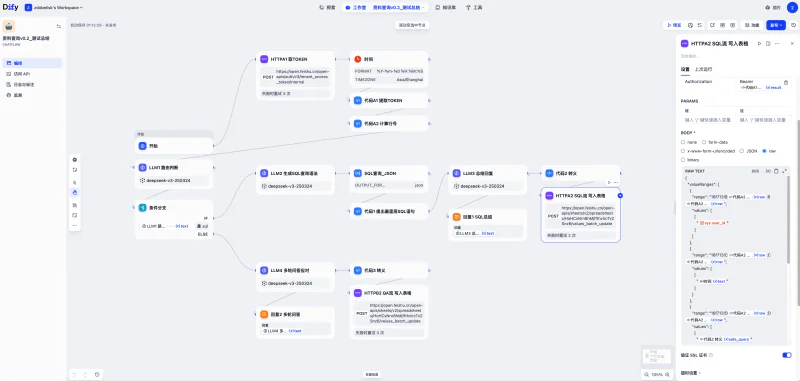Run this step with panel play icon
The image size is (800, 381).
(x=759, y=44)
